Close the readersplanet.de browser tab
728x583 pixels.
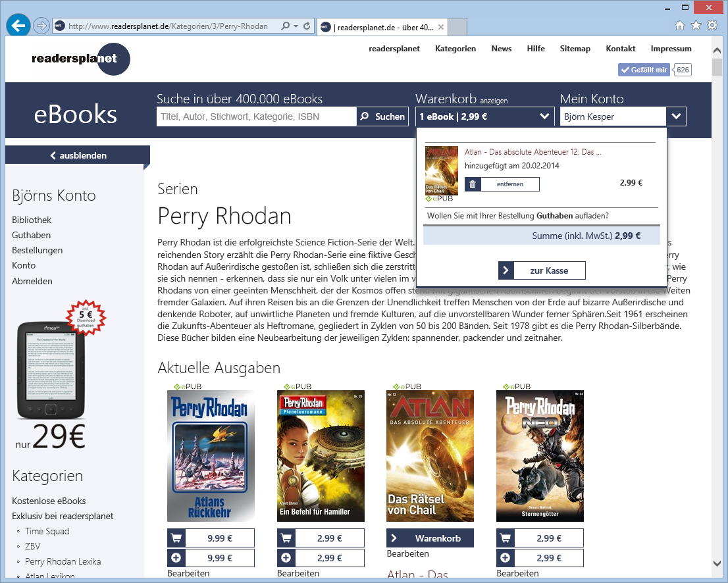pos(440,27)
